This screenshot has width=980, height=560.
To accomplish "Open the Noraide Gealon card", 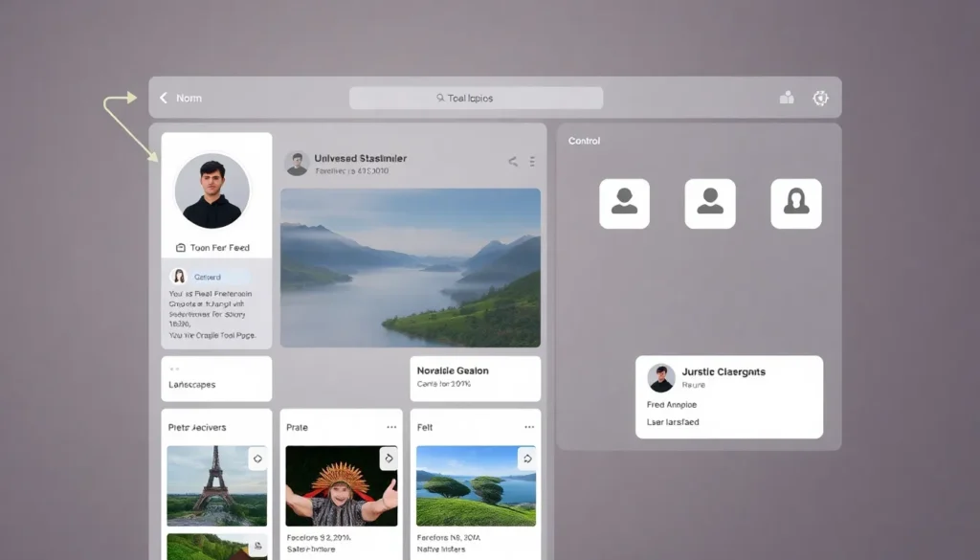I will (475, 377).
